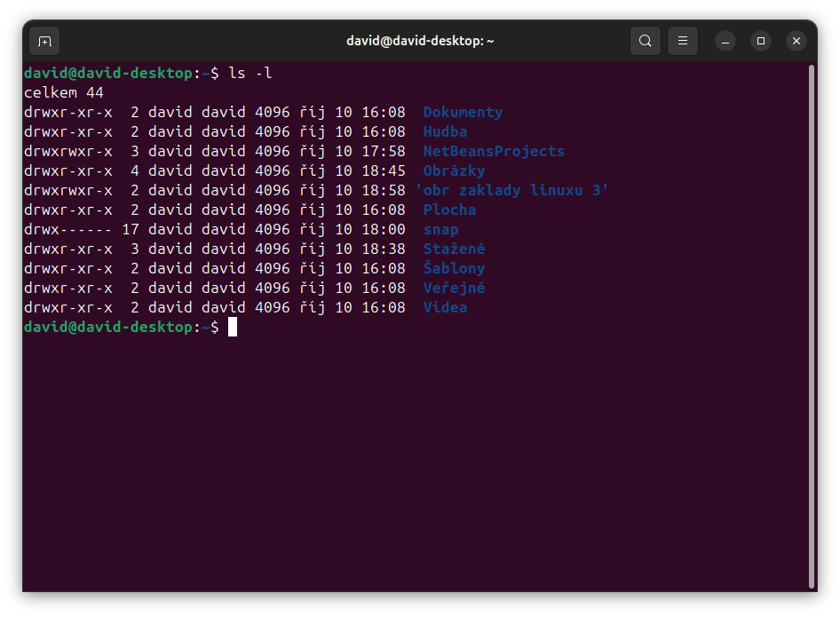Screen dimensions: 840x617
Task: Place cursor at the terminal prompt
Action: (x=233, y=327)
